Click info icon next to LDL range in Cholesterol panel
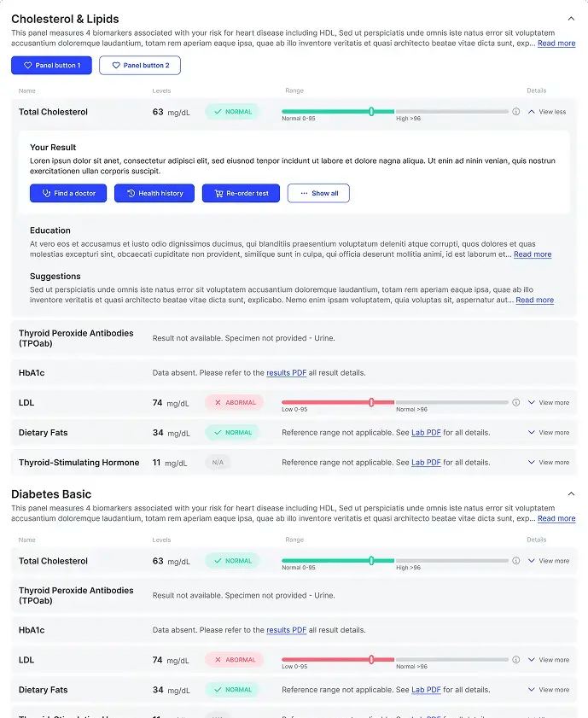Screen dimensions: 588x718 coord(515,402)
